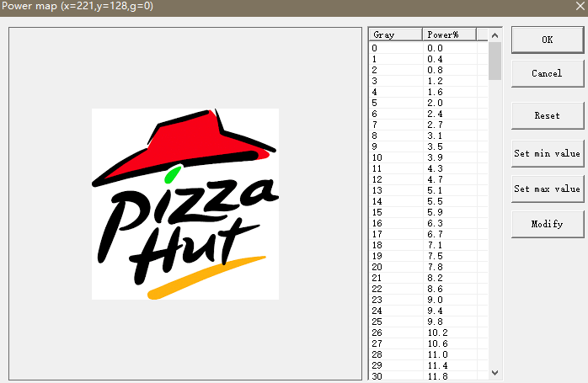Image resolution: width=588 pixels, height=383 pixels.
Task: Select gray value 18 row
Action: pos(429,245)
